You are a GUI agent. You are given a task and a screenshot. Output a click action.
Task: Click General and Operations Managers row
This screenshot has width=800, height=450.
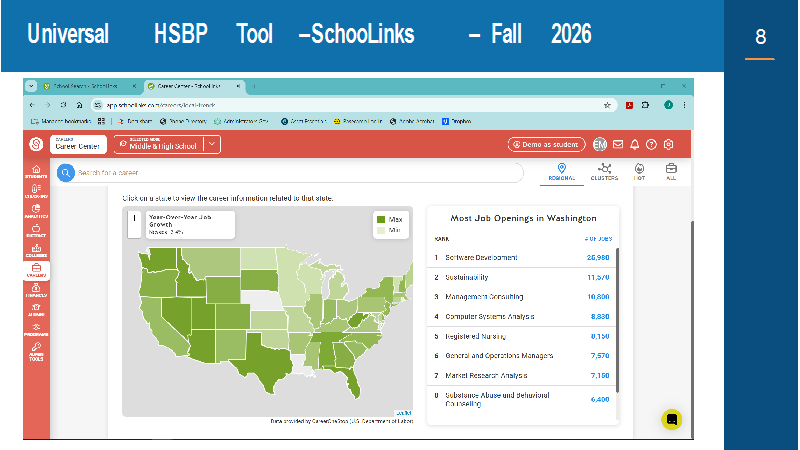click(x=521, y=356)
